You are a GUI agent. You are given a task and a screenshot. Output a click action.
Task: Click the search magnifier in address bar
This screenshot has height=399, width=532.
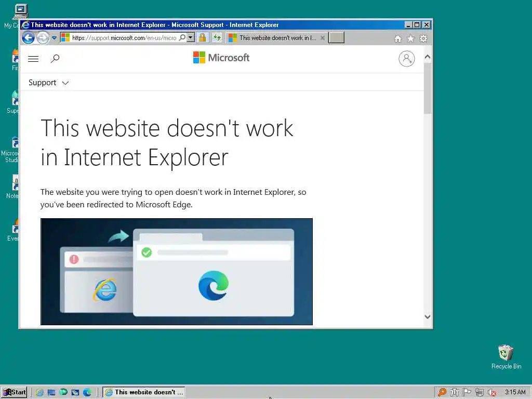(182, 37)
